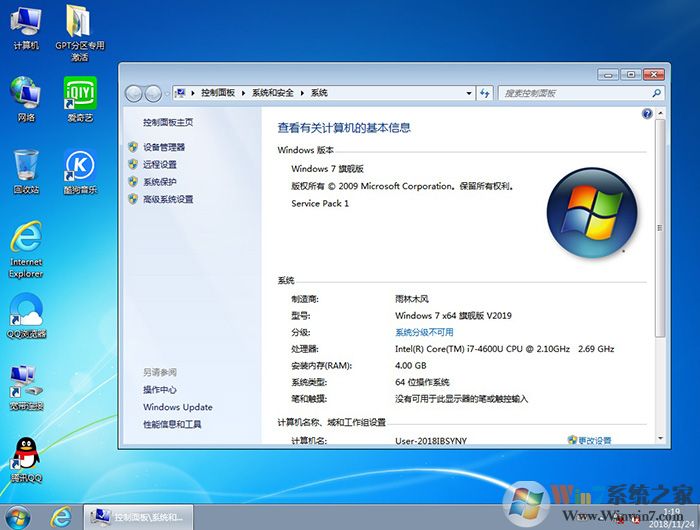Screen dimensions: 700x530
Task: Expand the arrow after 系统和安全 breadcrumb
Action: coord(302,93)
